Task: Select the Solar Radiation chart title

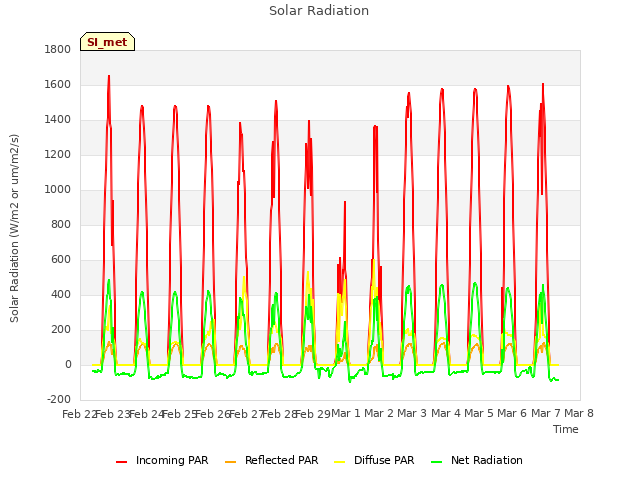Action: pyautogui.click(x=319, y=11)
